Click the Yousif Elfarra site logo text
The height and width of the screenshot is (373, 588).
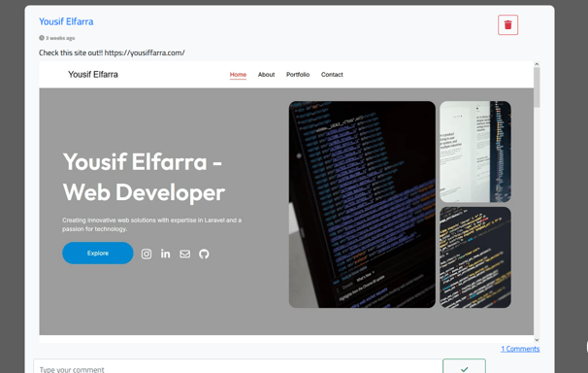(x=93, y=75)
